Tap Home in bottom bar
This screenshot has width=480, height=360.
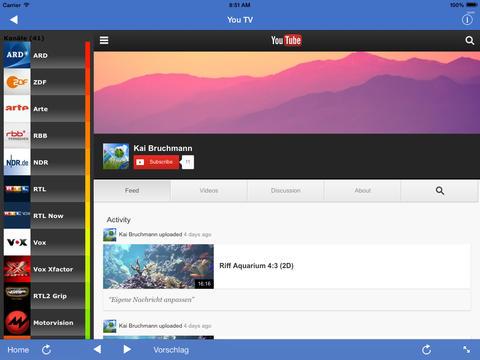pyautogui.click(x=18, y=350)
